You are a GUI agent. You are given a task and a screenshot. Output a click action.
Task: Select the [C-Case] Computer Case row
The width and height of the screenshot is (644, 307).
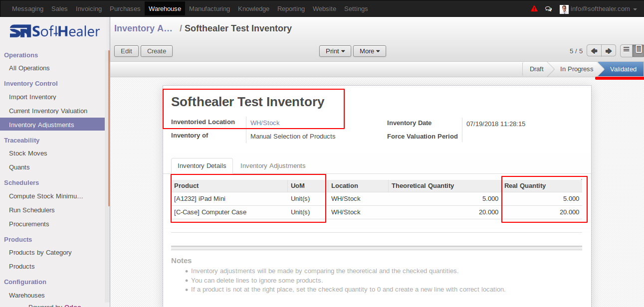pyautogui.click(x=377, y=212)
